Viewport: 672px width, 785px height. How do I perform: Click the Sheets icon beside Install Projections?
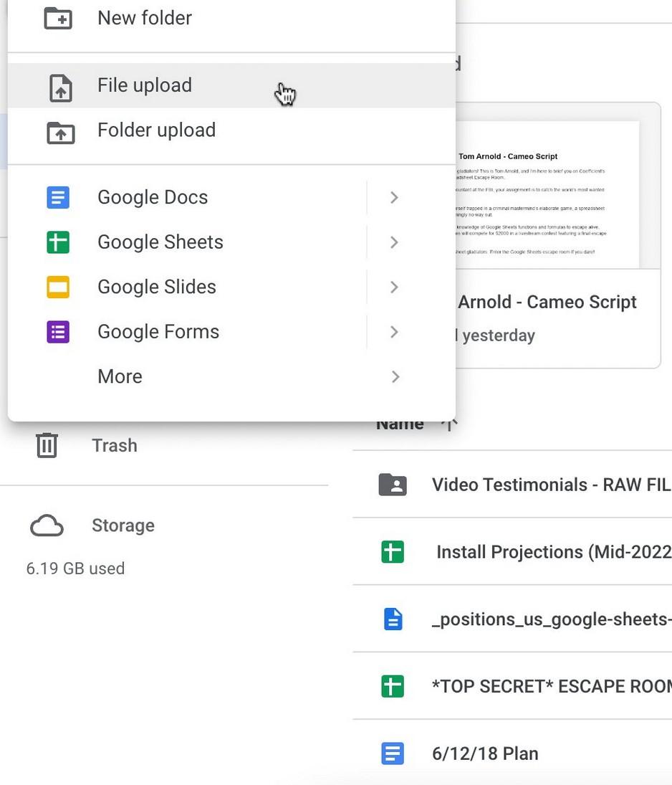(392, 550)
